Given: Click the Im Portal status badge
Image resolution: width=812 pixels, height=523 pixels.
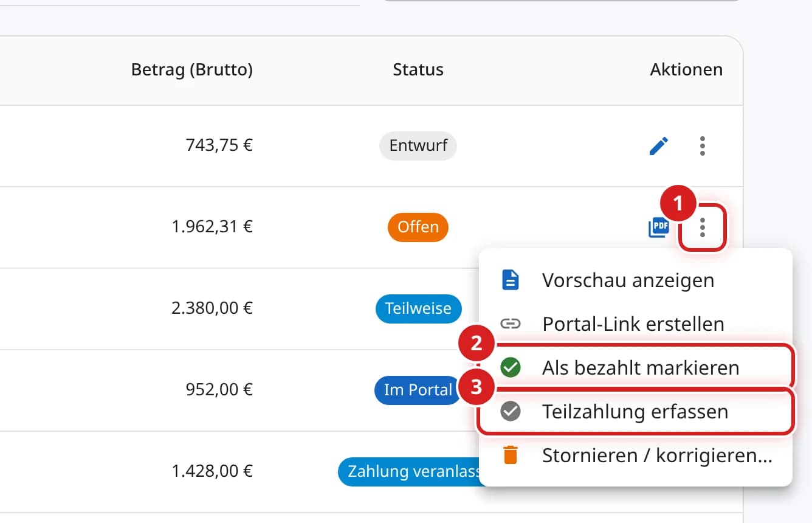Looking at the screenshot, I should coord(418,390).
